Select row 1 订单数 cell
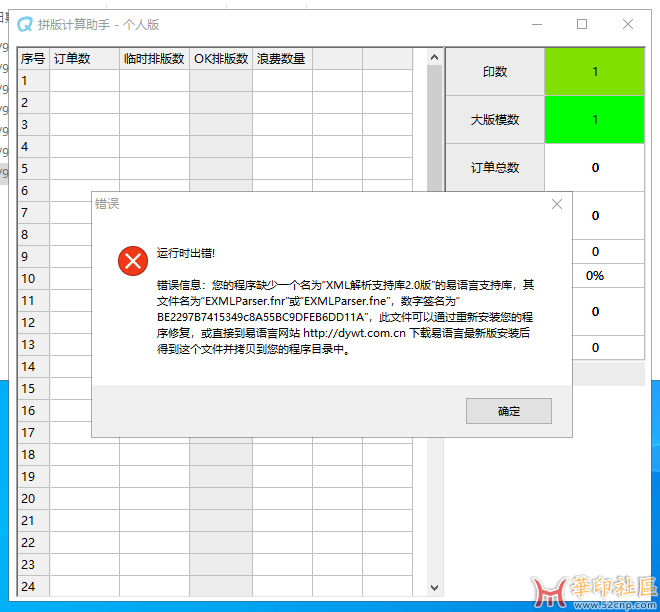 pyautogui.click(x=84, y=80)
